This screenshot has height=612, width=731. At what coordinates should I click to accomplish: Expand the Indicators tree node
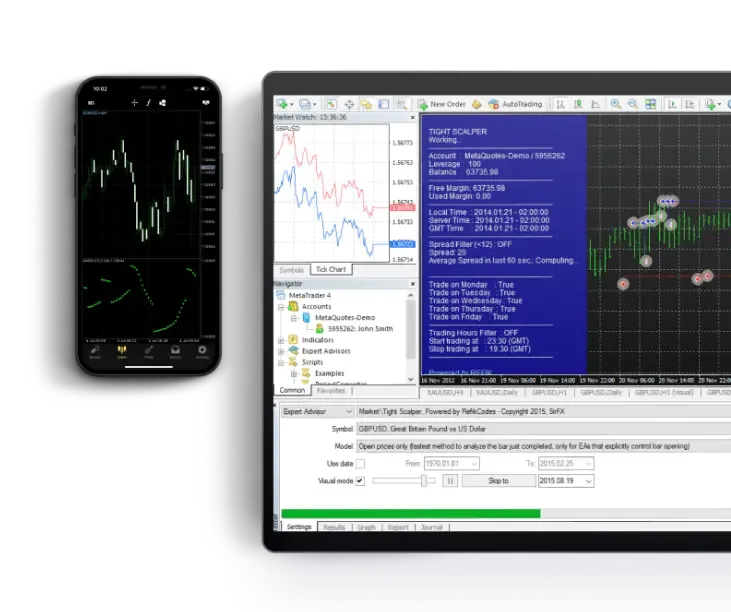[x=280, y=340]
